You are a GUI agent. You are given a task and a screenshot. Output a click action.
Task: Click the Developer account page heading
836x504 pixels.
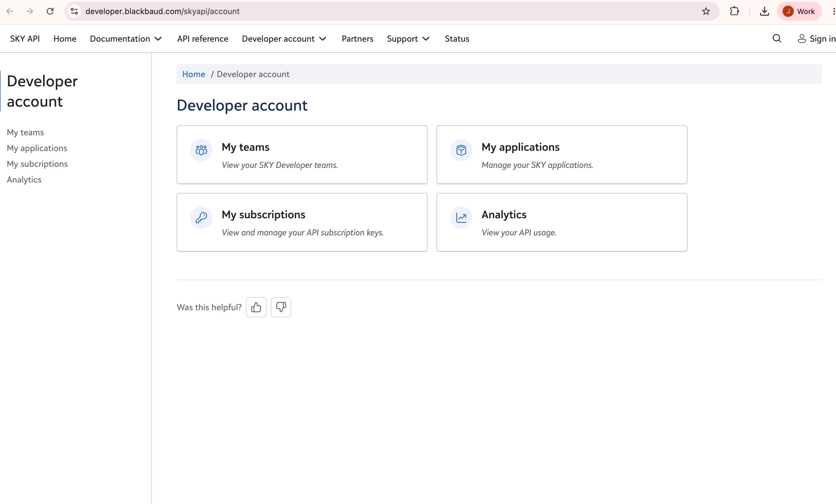tap(242, 105)
